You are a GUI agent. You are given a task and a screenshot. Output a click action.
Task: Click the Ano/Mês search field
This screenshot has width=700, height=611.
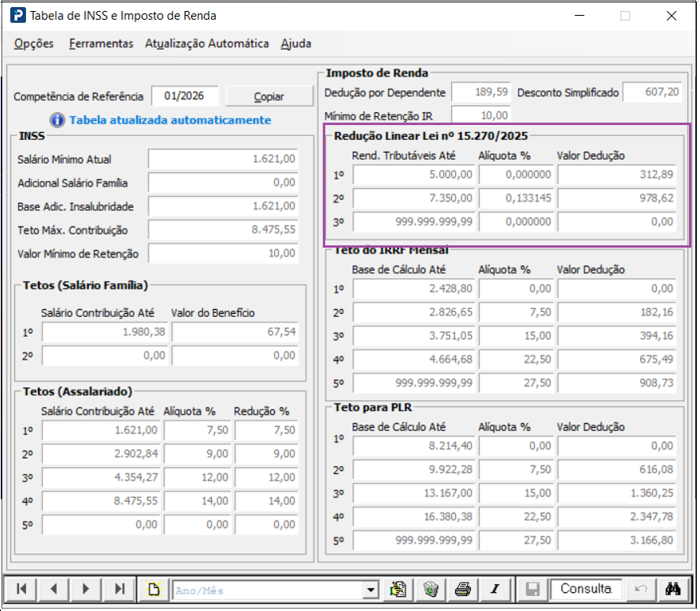tap(268, 590)
